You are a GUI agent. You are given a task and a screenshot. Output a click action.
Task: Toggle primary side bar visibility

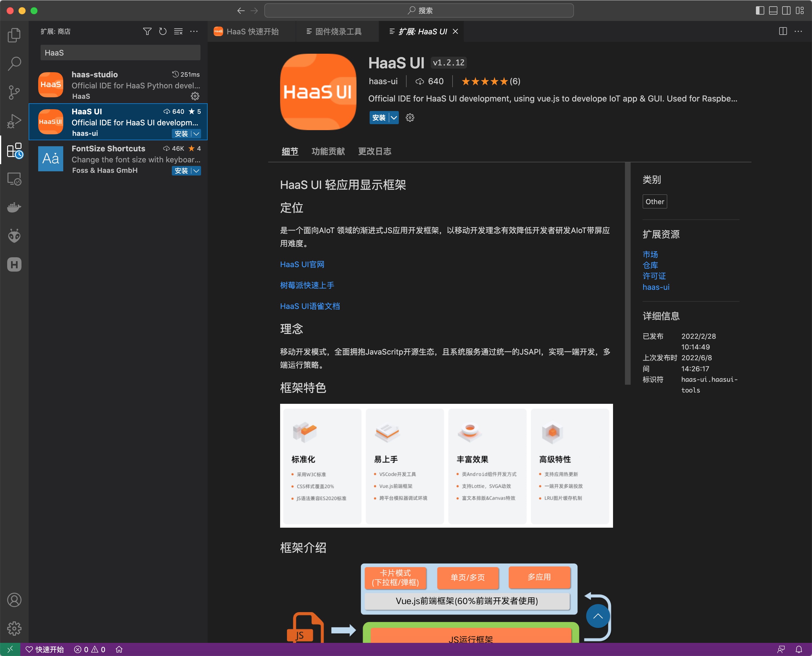coord(760,10)
